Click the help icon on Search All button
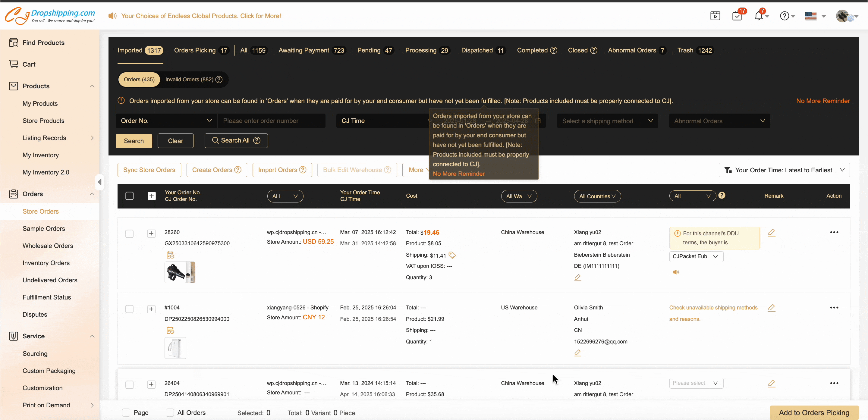 (x=257, y=140)
